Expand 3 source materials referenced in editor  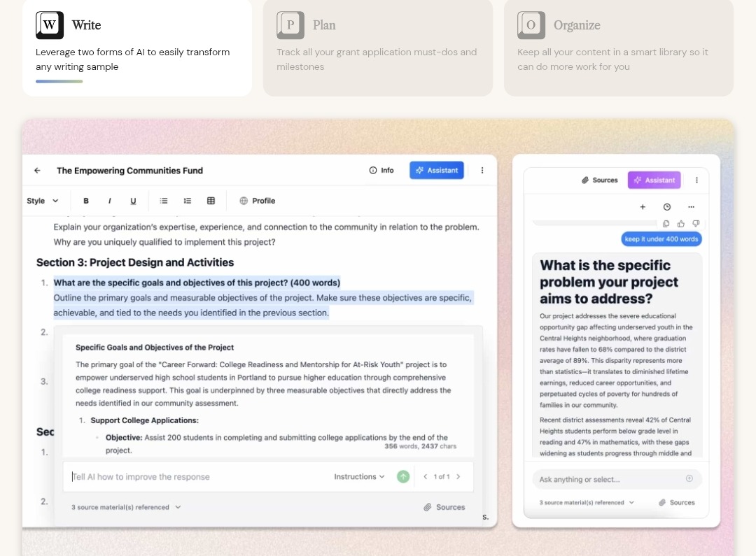click(x=126, y=507)
